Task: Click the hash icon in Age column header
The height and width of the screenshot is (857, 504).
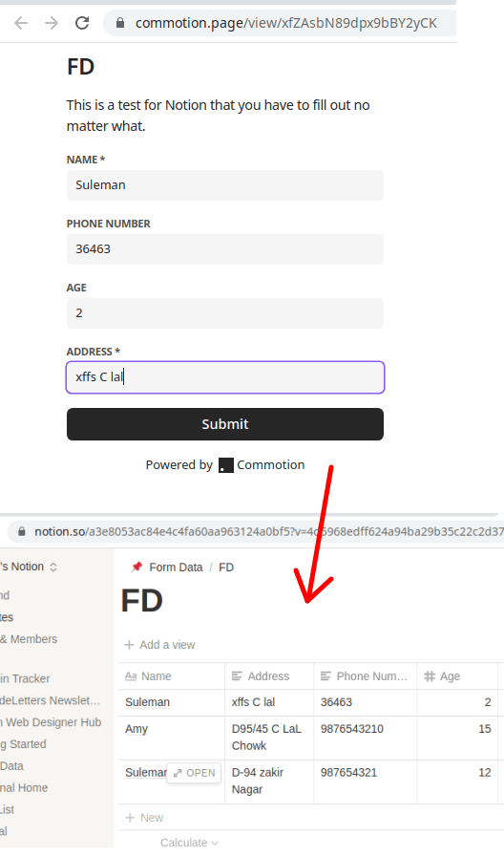Action: 430,676
